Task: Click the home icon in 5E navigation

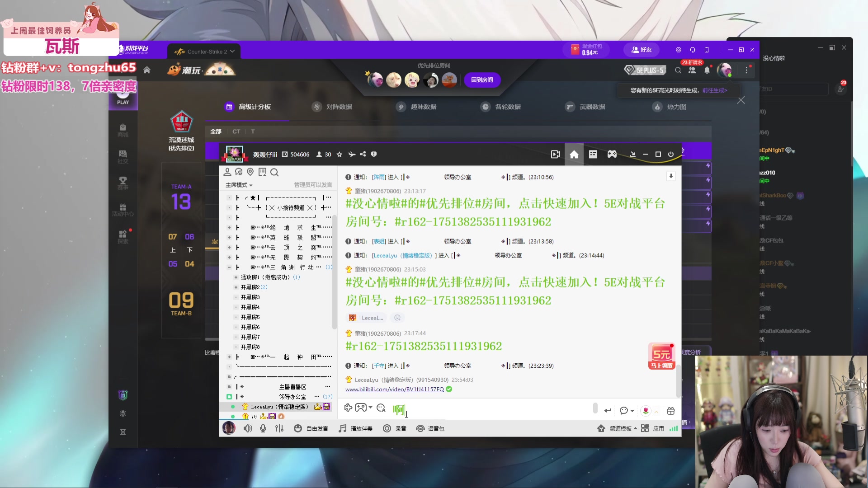Action: click(x=147, y=70)
